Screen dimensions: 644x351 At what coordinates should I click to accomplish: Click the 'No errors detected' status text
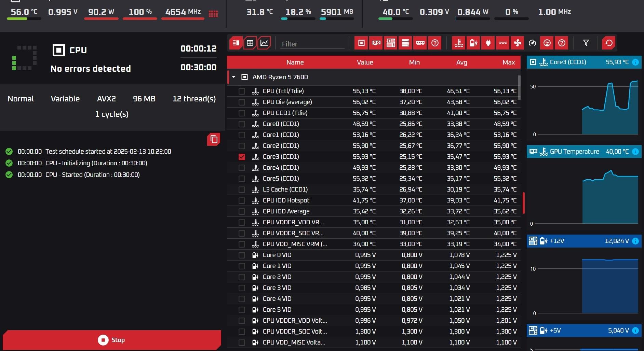click(x=91, y=69)
